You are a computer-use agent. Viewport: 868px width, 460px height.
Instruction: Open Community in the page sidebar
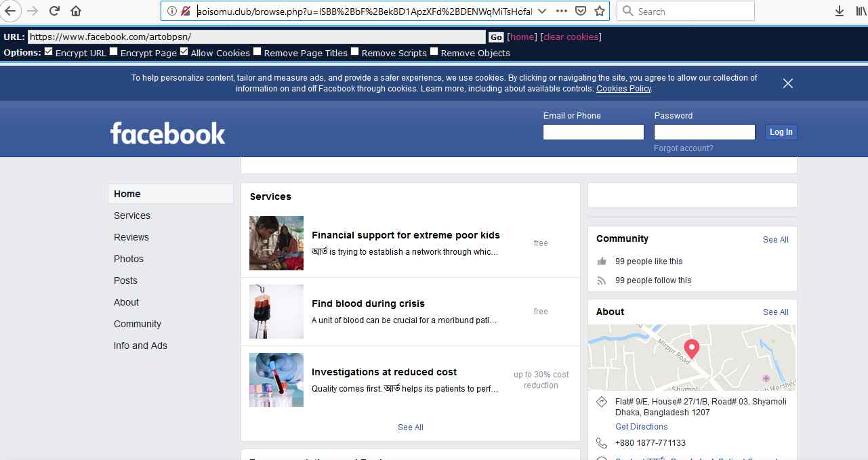tap(138, 324)
